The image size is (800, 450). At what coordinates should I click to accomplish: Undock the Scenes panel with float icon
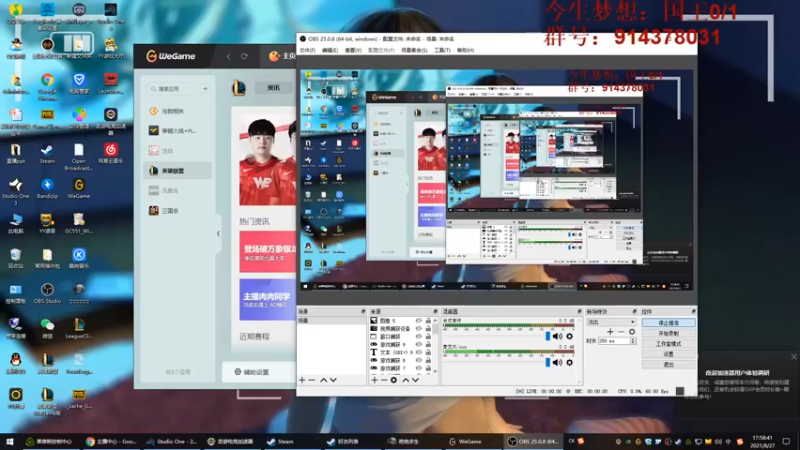click(363, 311)
